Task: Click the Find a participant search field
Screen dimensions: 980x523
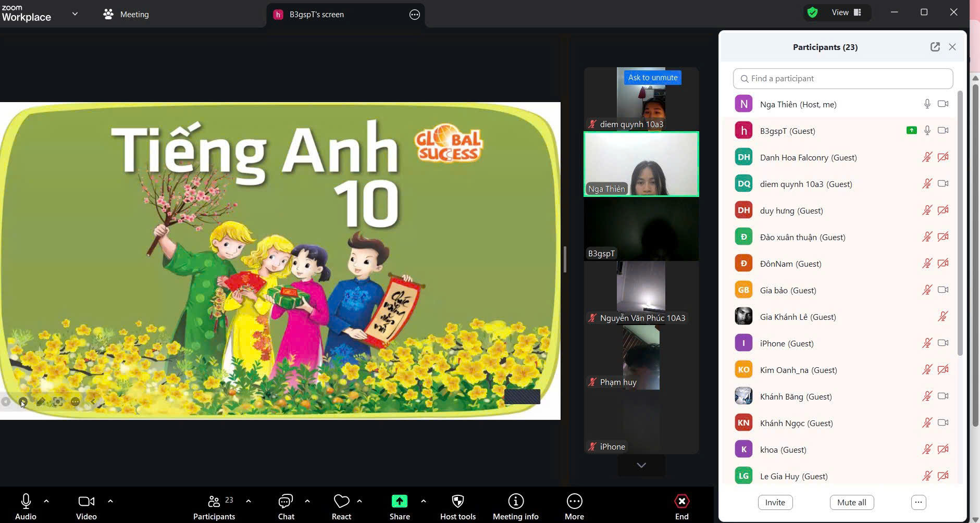Action: 842,79
